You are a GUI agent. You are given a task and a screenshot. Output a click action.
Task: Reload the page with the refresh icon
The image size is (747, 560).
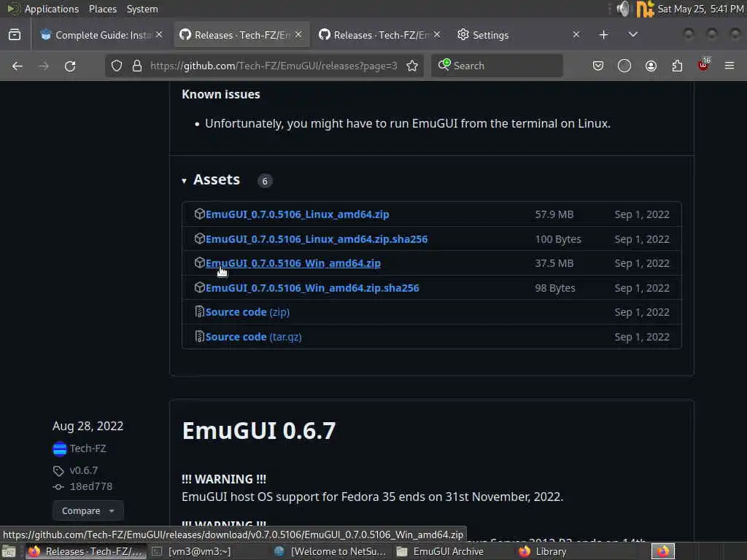tap(70, 66)
